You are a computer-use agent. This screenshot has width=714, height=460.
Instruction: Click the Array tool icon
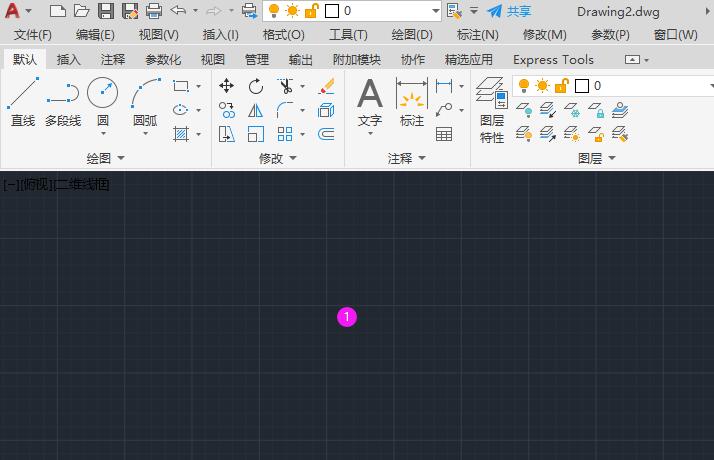point(286,134)
